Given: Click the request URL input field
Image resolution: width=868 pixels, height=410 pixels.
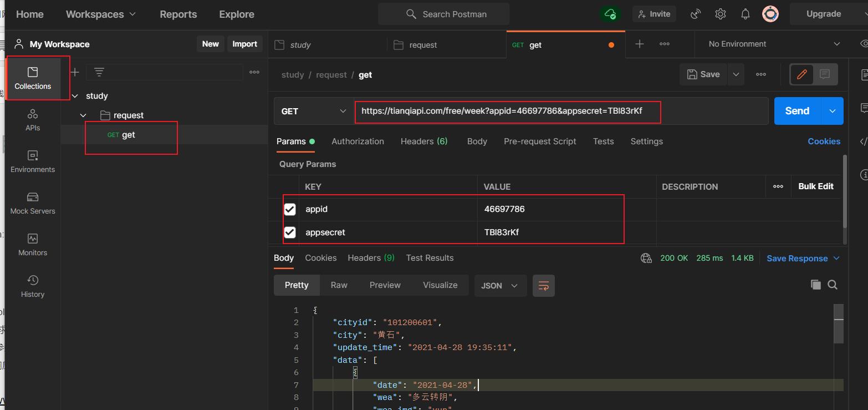Looking at the screenshot, I should (561, 111).
